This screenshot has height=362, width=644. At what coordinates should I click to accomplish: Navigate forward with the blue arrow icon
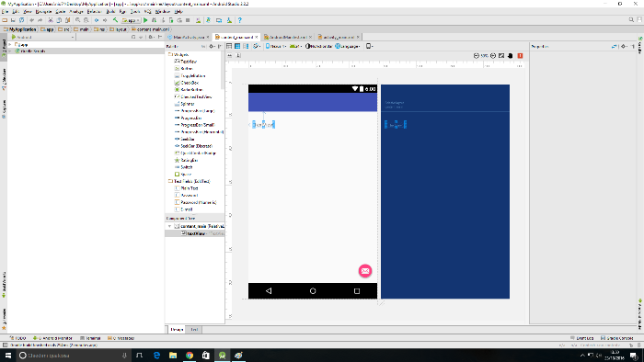click(x=105, y=20)
